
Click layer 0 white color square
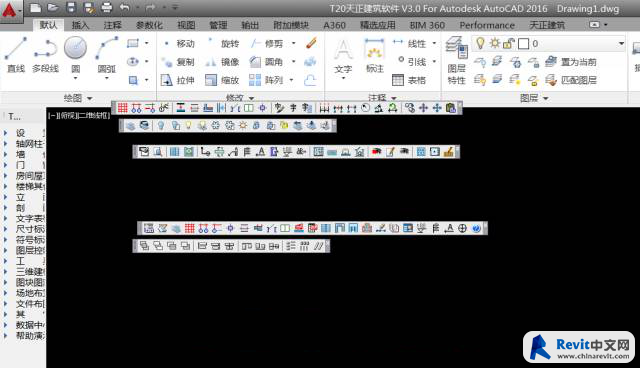pos(523,44)
